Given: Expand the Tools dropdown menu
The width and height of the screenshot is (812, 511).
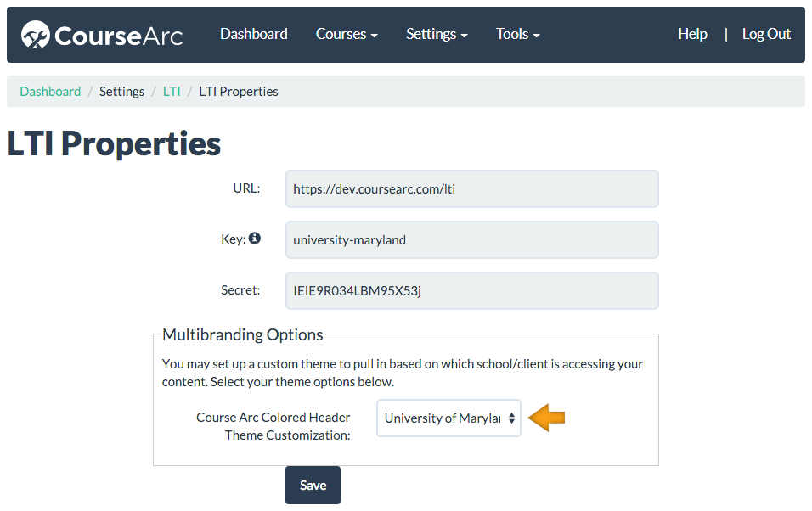Looking at the screenshot, I should 518,34.
